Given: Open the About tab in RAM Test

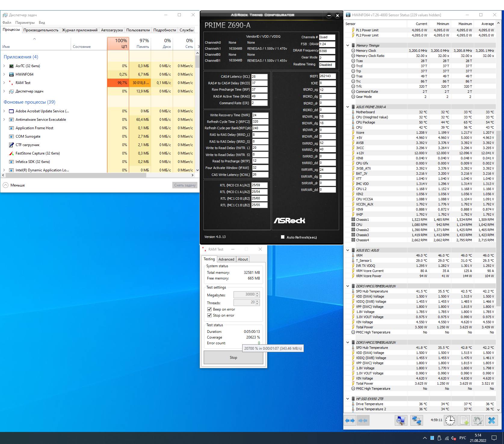Looking at the screenshot, I should pyautogui.click(x=243, y=259).
